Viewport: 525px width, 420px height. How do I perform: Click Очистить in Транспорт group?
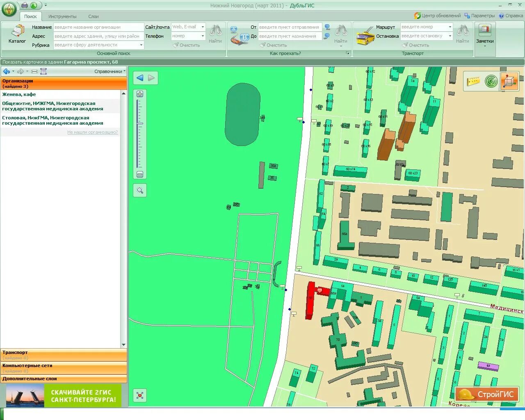tap(415, 45)
